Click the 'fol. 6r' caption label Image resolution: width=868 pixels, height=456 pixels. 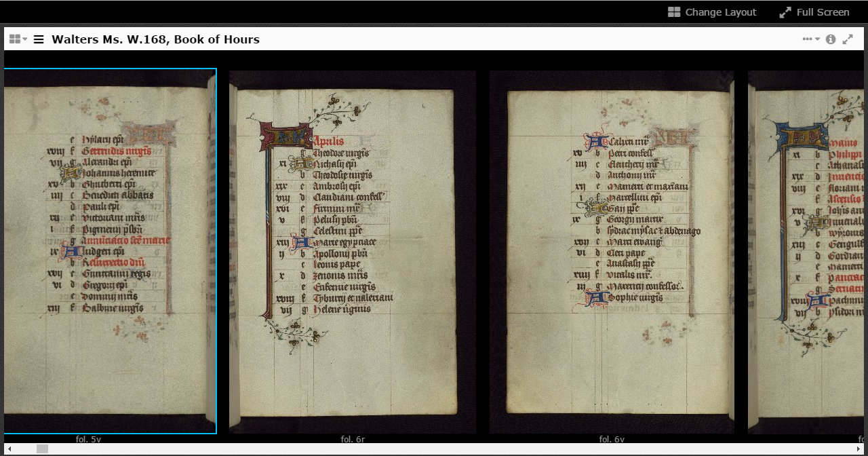tap(353, 439)
